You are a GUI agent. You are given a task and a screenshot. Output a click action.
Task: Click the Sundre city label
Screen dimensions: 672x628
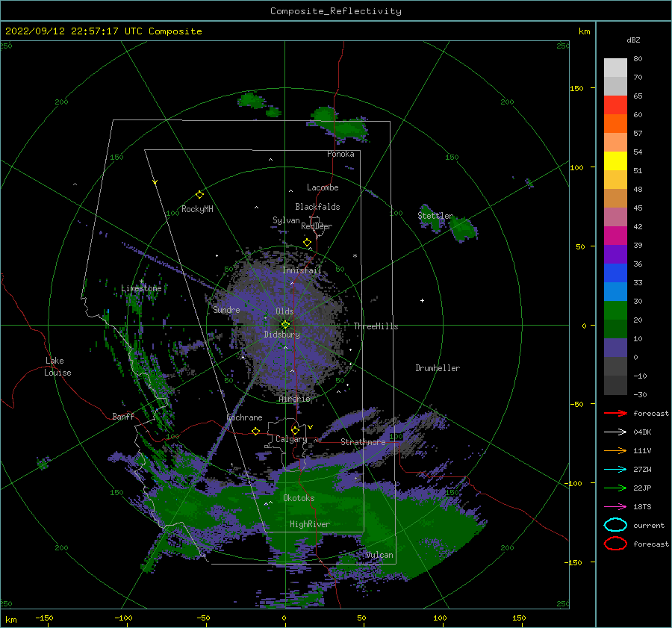click(226, 309)
